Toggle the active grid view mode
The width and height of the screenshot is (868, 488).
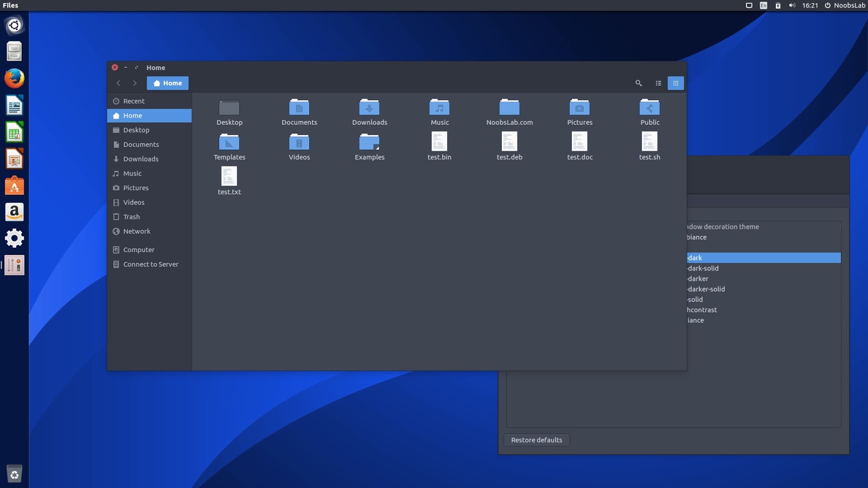[x=676, y=83]
